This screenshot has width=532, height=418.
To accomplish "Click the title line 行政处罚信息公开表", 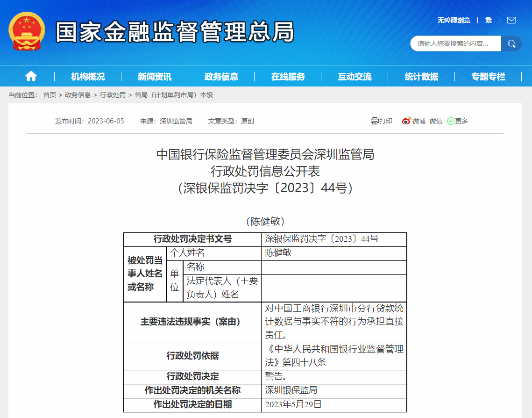I will pyautogui.click(x=265, y=171).
